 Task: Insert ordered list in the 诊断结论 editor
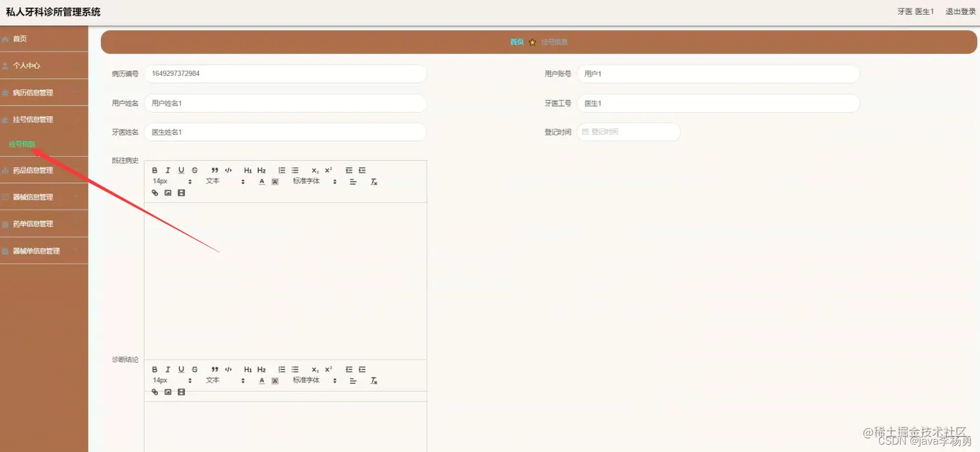pyautogui.click(x=281, y=370)
